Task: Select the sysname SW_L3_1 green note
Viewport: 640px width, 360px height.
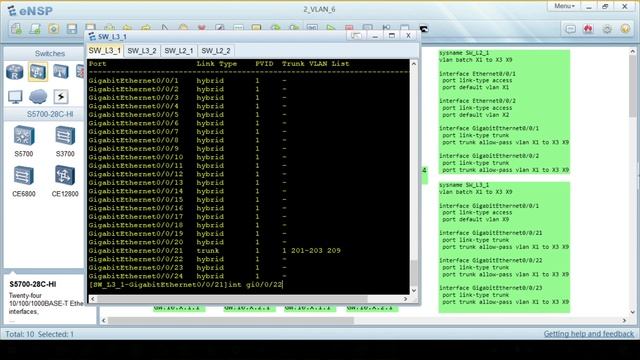Action: (x=504, y=247)
